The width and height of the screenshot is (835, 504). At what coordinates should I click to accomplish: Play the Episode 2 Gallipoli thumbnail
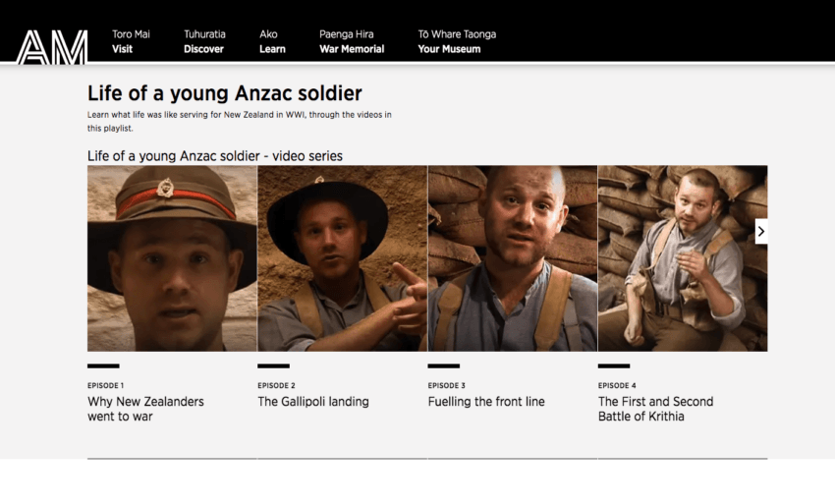(342, 258)
